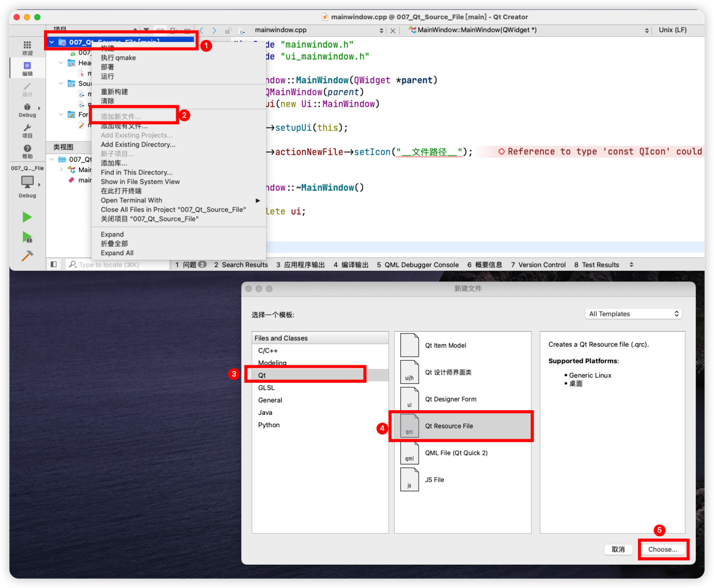Go forward with editor navigation arrow
714x588 pixels.
tap(214, 30)
